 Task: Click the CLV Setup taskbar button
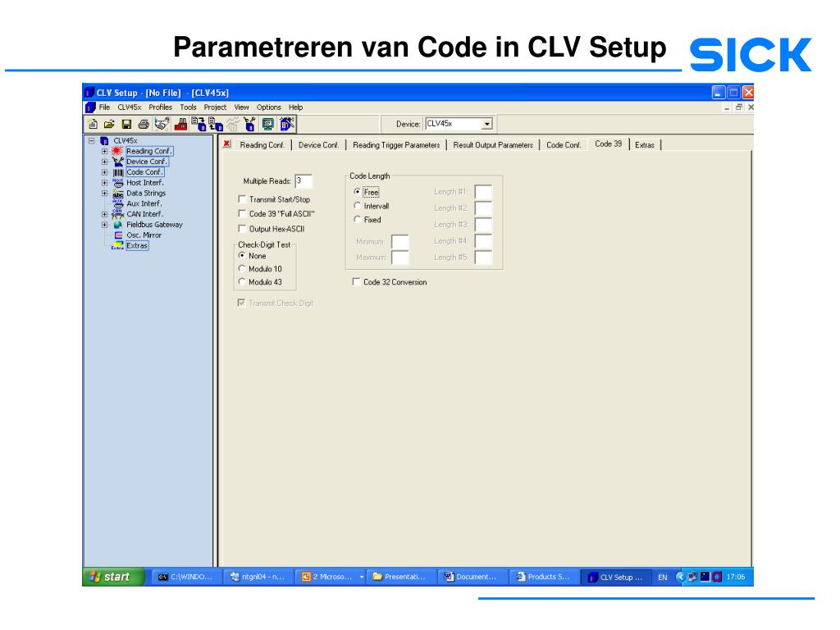tap(616, 577)
